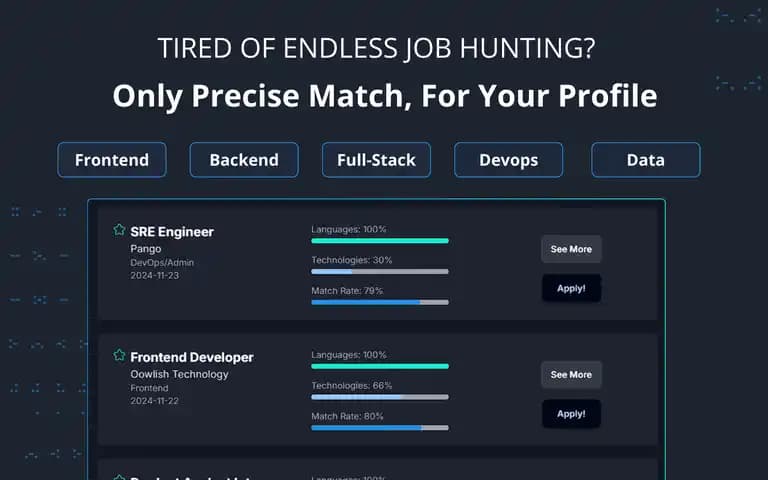Star the SRE Engineer job listing
Viewport: 768px width, 480px height.
[119, 230]
